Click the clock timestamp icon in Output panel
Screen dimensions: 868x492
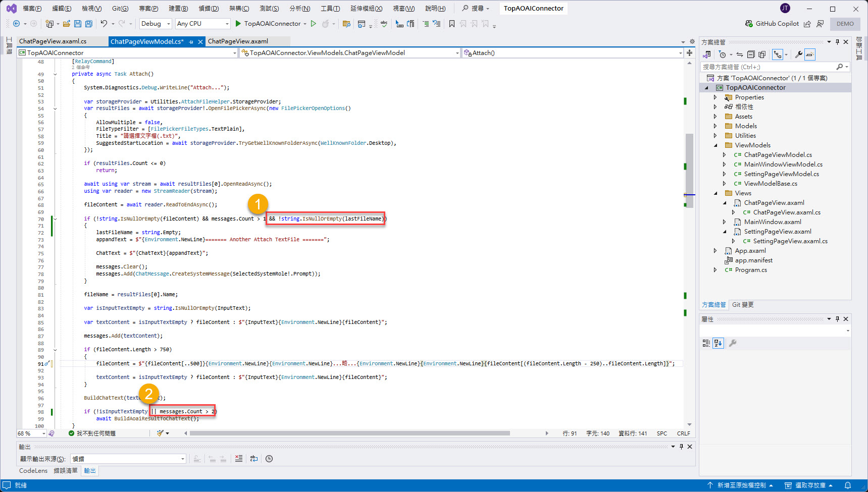pyautogui.click(x=269, y=459)
